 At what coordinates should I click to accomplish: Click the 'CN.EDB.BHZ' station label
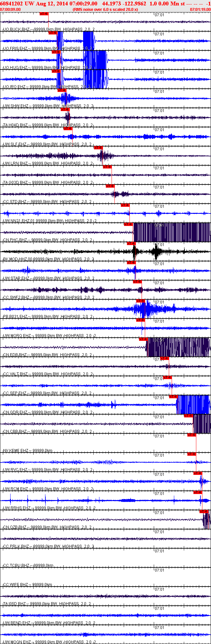coord(15,355)
